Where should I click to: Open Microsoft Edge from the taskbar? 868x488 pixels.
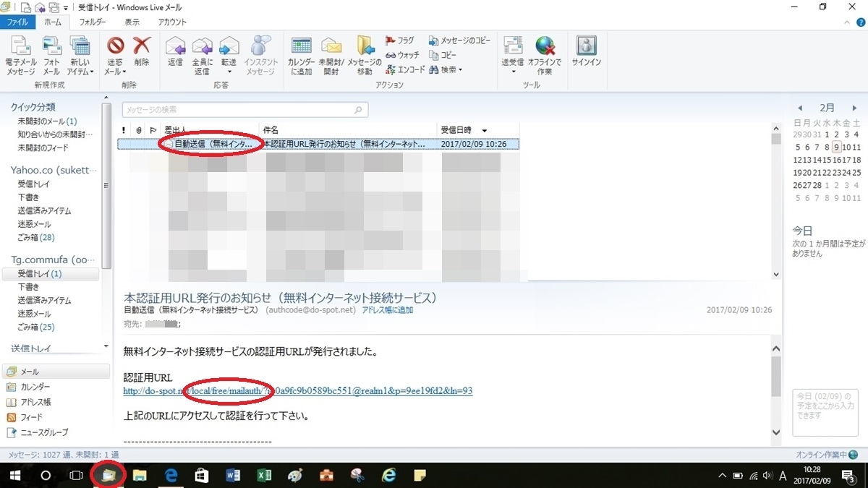[x=171, y=475]
